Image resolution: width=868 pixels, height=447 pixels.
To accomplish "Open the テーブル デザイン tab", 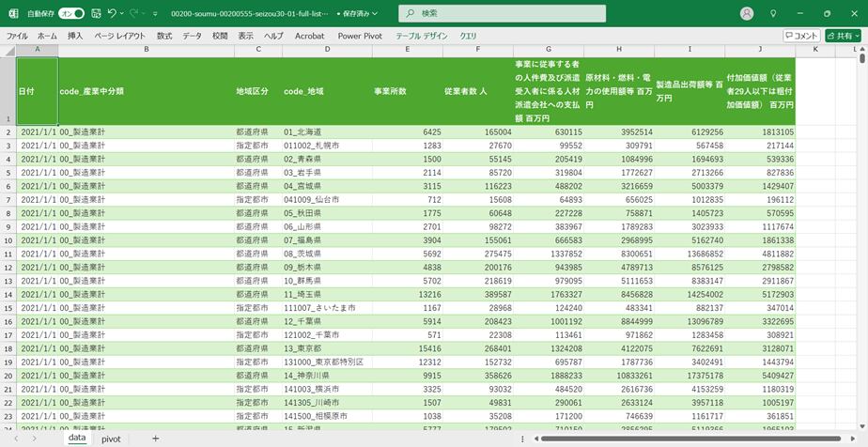I will pos(422,36).
